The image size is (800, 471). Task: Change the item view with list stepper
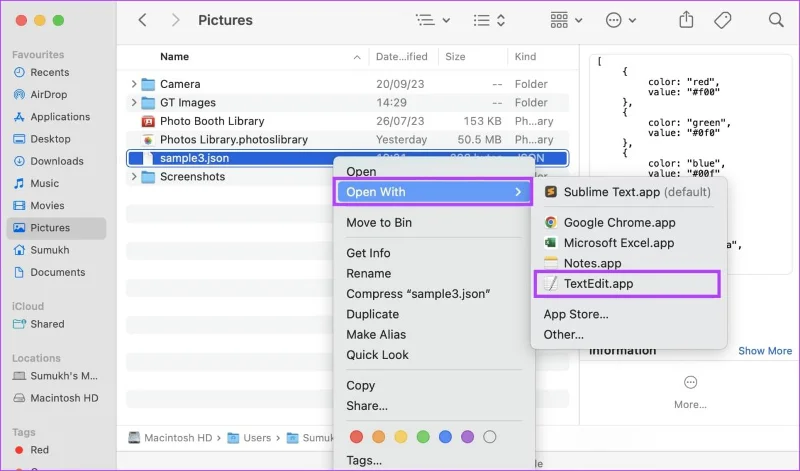[489, 20]
